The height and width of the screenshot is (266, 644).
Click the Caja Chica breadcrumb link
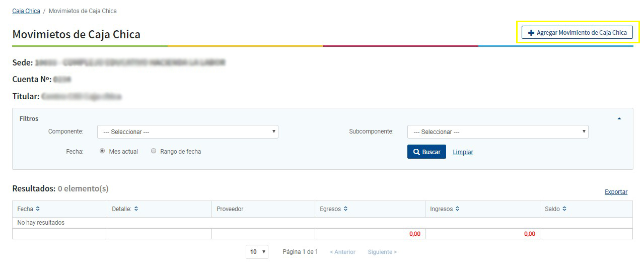(26, 11)
